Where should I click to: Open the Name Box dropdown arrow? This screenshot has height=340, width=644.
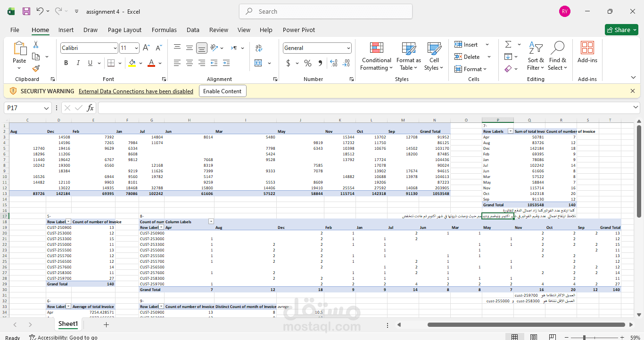[46, 108]
